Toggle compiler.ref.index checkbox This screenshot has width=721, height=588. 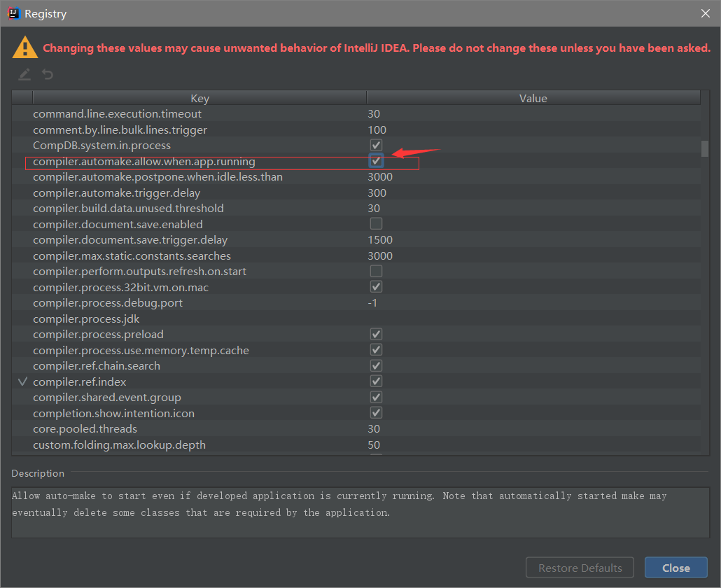click(376, 381)
